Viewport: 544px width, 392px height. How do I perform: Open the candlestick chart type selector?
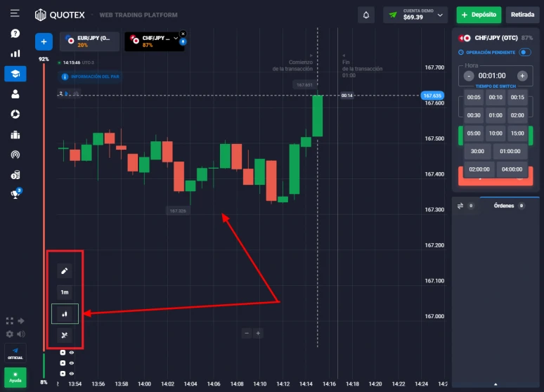point(65,314)
